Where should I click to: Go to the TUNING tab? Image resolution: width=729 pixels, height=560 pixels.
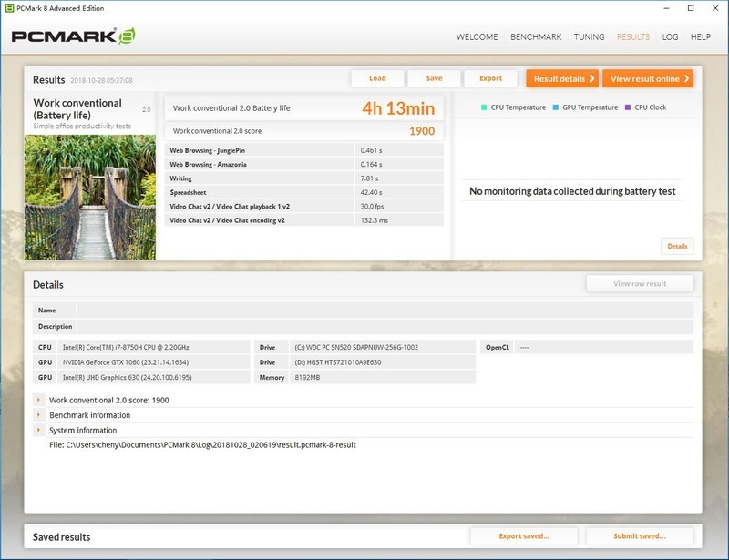(x=589, y=37)
